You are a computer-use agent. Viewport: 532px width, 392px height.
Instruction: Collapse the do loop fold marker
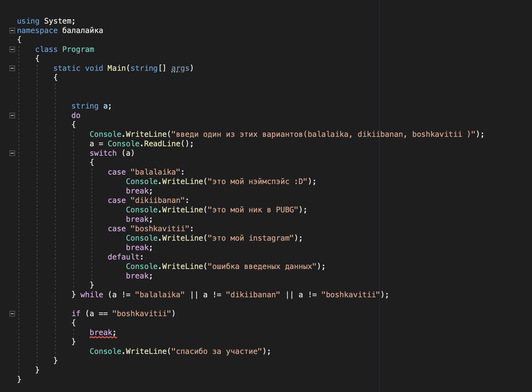[12, 115]
